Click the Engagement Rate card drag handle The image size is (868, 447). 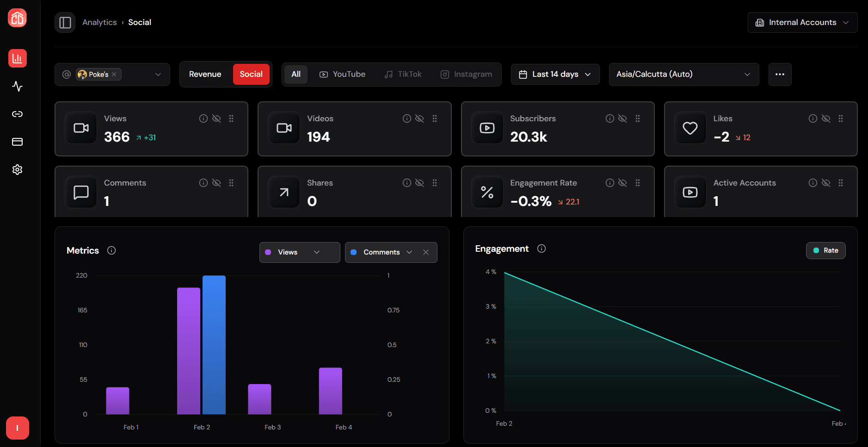pos(638,183)
